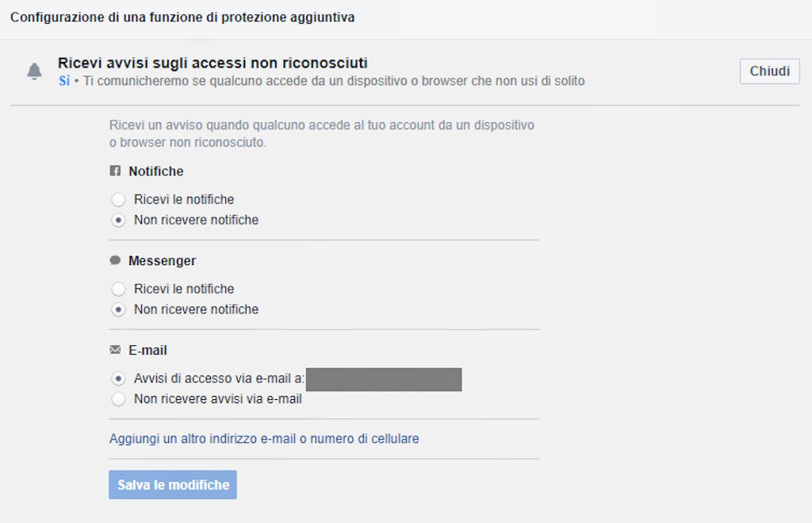Click the envelope icon beside E-mail

[115, 350]
